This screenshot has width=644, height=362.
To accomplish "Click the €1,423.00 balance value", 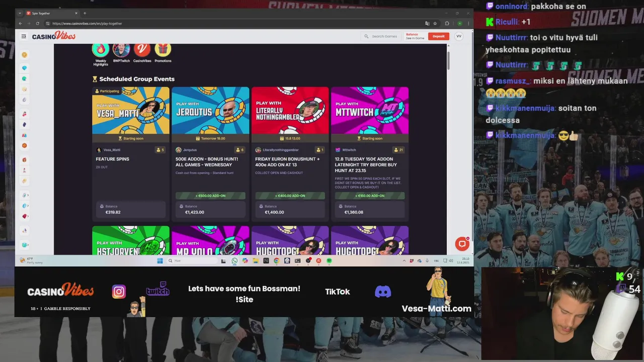I will pyautogui.click(x=194, y=212).
